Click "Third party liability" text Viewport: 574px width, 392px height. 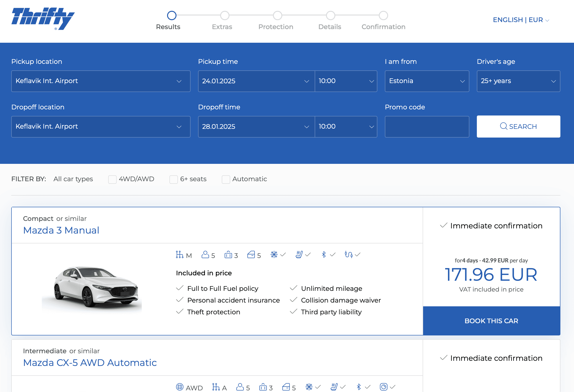[x=331, y=312]
